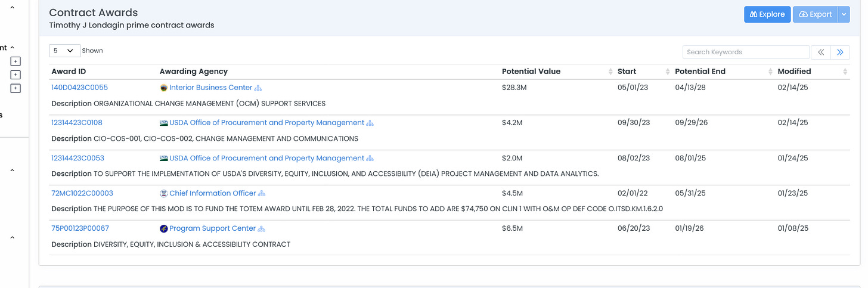Viewport: 868px width, 288px height.
Task: Expand the second plus box in the sidebar
Action: [x=15, y=75]
